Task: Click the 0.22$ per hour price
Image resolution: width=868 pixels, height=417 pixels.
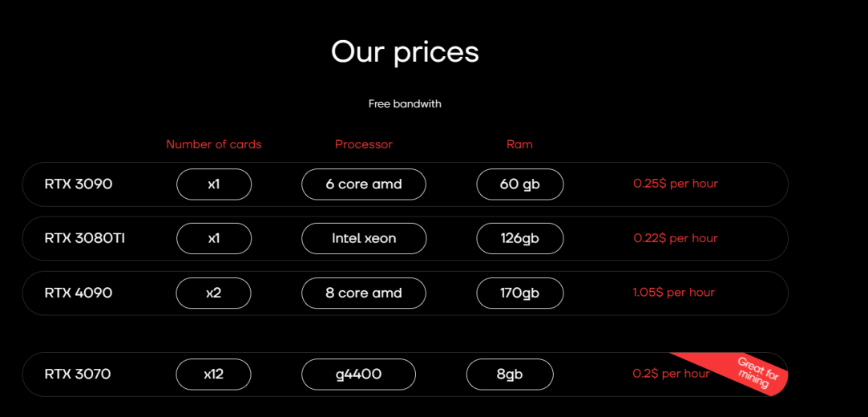Action: (676, 238)
